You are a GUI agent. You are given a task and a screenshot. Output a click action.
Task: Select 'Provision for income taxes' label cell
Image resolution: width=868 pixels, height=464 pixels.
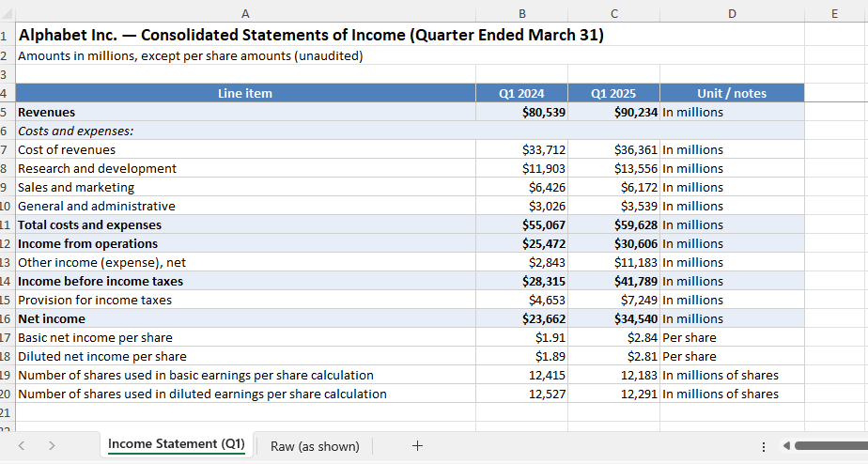coord(245,301)
